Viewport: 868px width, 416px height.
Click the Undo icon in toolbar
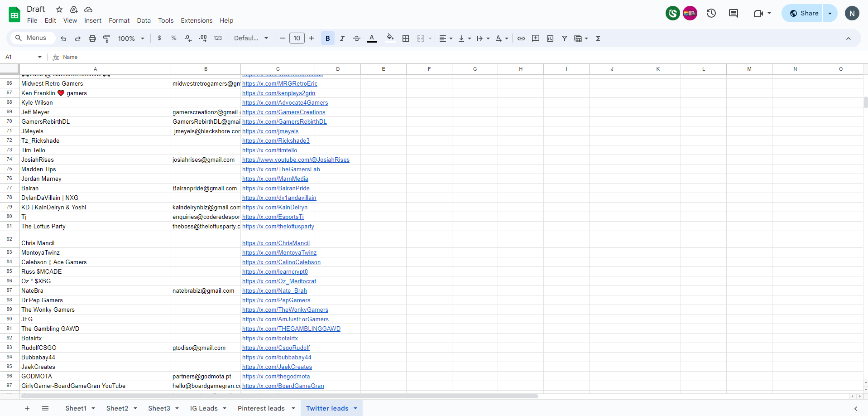click(63, 39)
